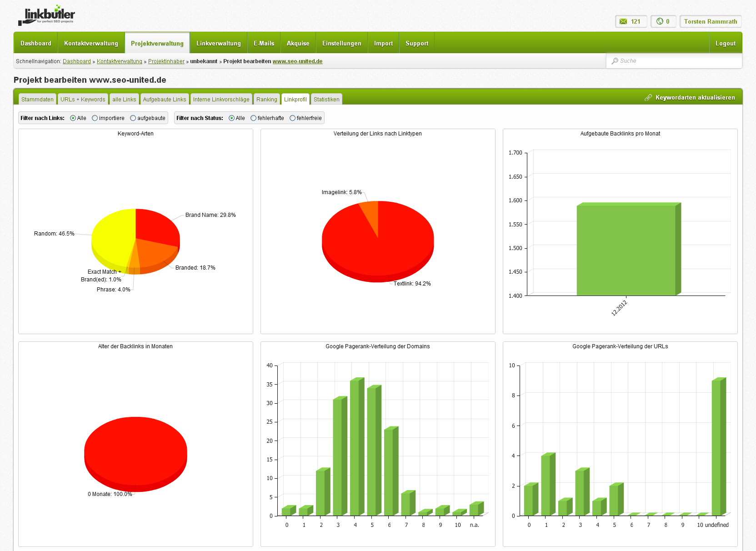Click the 'Keyword-Arten' chart title
756x551 pixels.
pyautogui.click(x=135, y=134)
